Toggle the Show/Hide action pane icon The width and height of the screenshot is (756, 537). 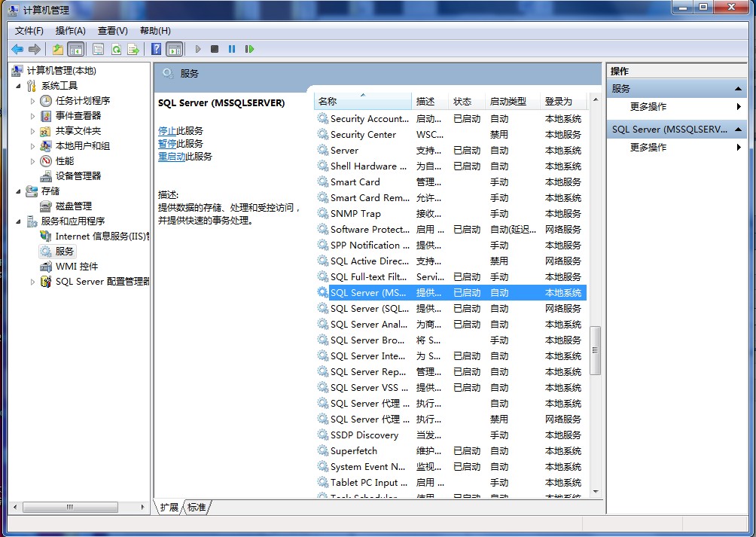175,49
